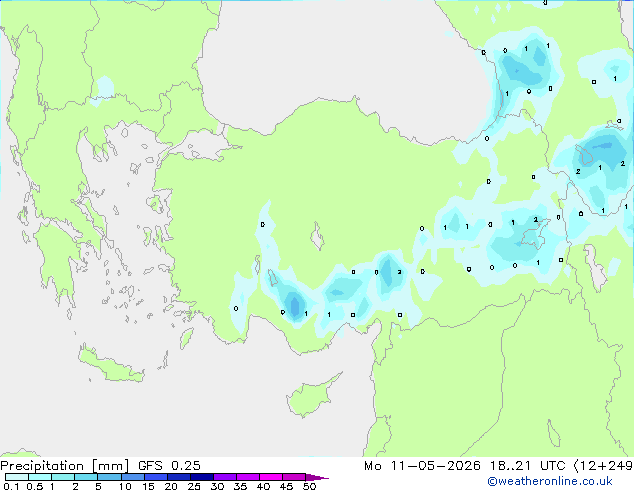Viewport: 634px width, 490px height.
Task: Click the 'GFS 0.25' model label
Action: (169, 466)
